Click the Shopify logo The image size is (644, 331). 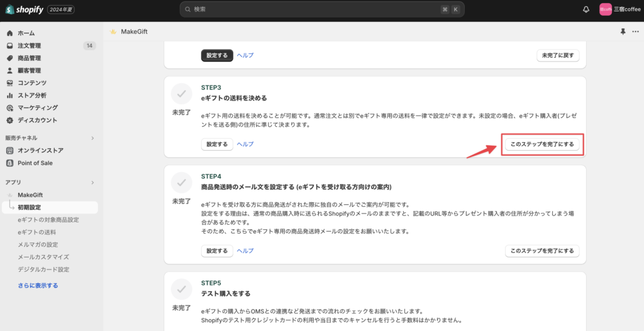coord(25,9)
